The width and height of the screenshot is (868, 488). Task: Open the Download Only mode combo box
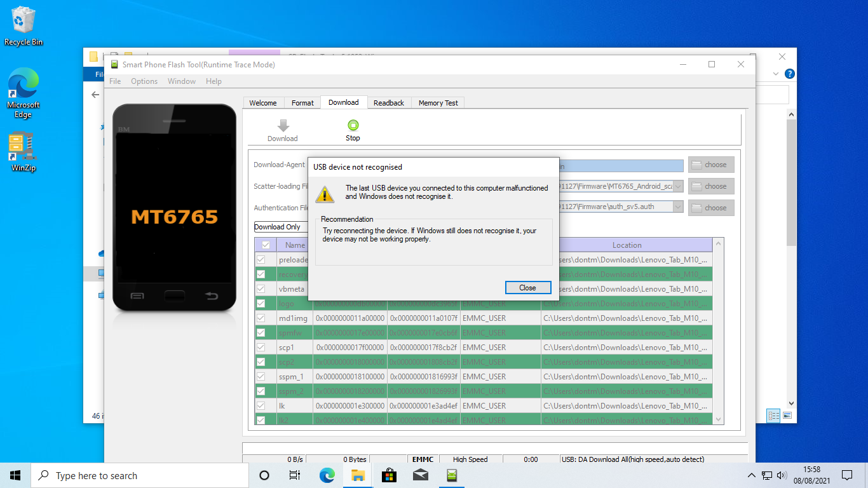[x=281, y=227]
